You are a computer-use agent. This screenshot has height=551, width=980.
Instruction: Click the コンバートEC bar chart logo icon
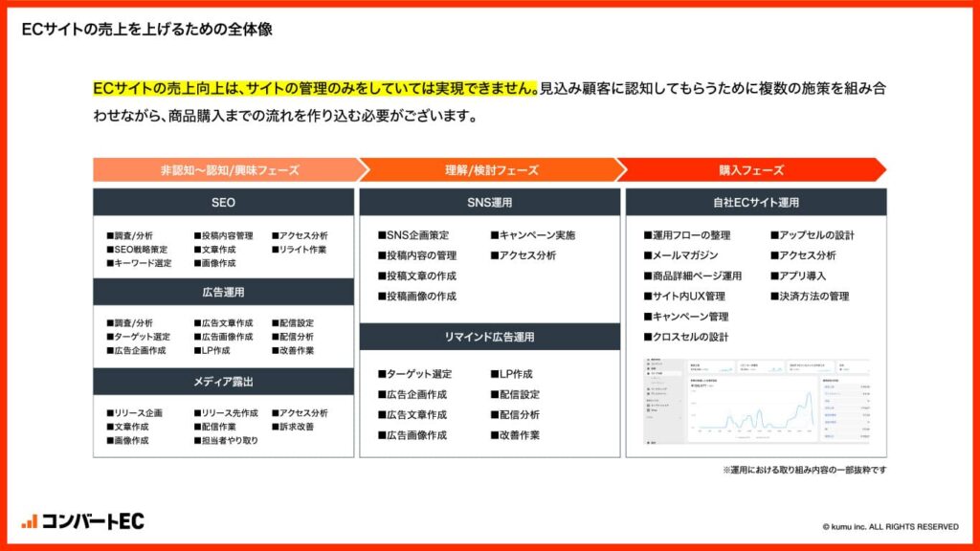pyautogui.click(x=30, y=521)
